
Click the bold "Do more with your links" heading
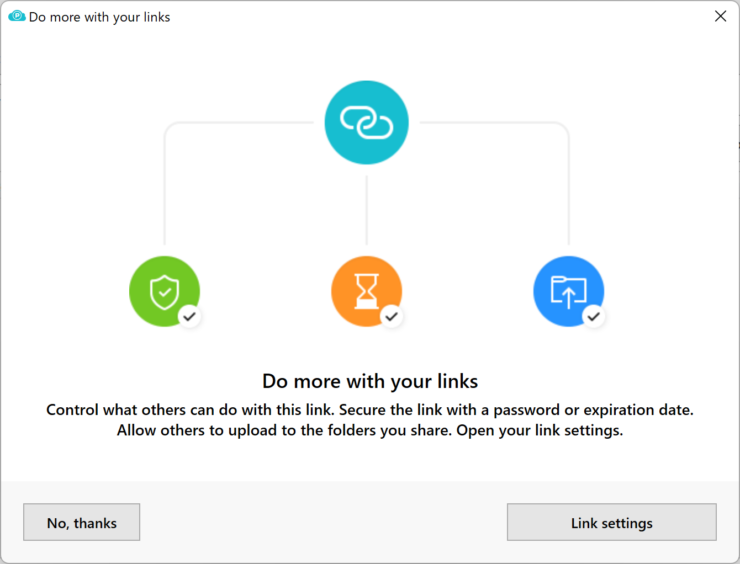370,381
